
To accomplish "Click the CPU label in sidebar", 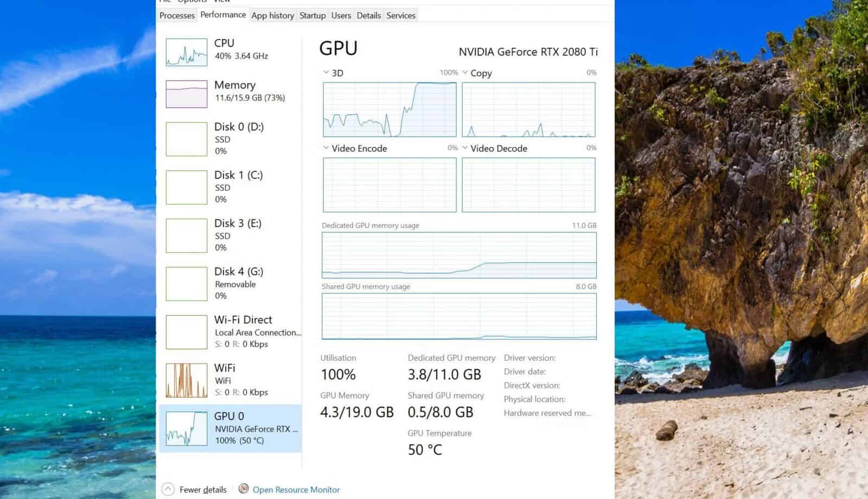I will pos(224,43).
